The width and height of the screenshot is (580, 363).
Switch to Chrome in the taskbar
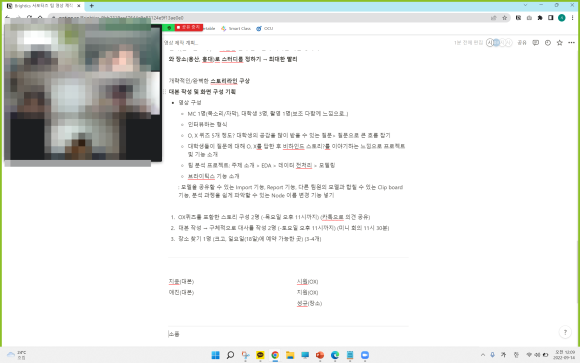coord(275,355)
